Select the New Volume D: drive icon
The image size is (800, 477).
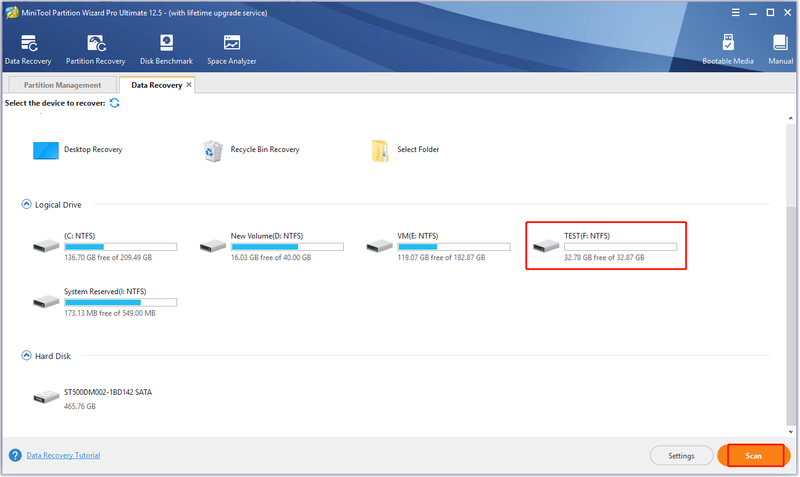[x=213, y=246]
